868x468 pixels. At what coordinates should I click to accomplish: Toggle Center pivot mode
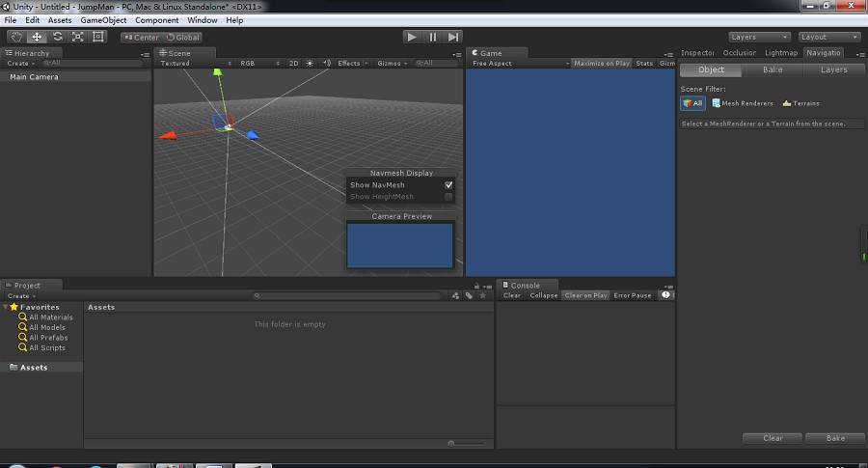[141, 37]
